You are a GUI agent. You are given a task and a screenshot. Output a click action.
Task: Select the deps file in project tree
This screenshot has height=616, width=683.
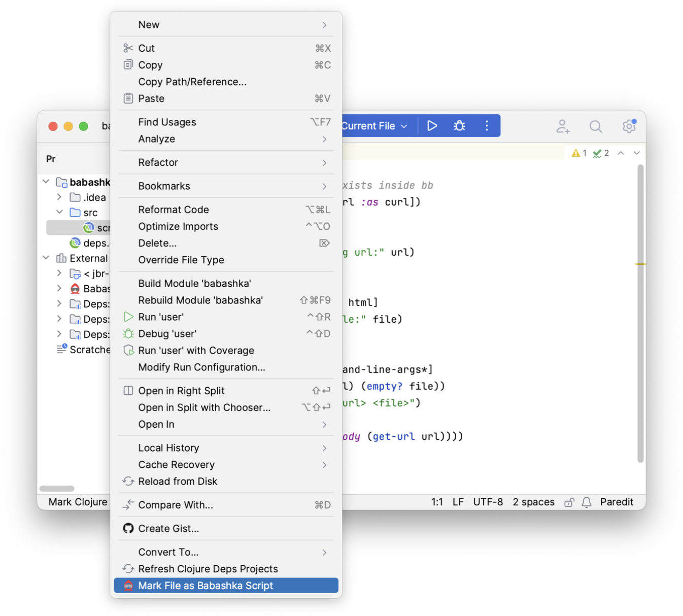pos(89,243)
